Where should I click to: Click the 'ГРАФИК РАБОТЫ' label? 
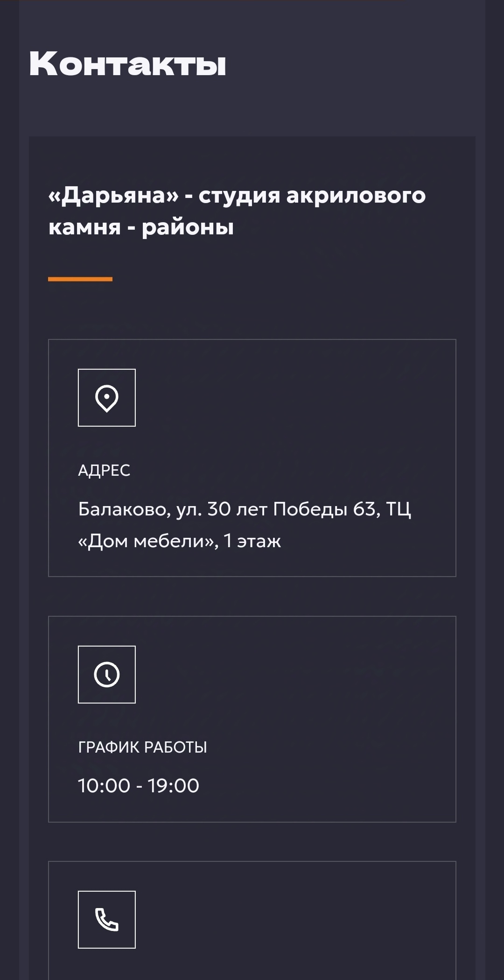coord(142,747)
